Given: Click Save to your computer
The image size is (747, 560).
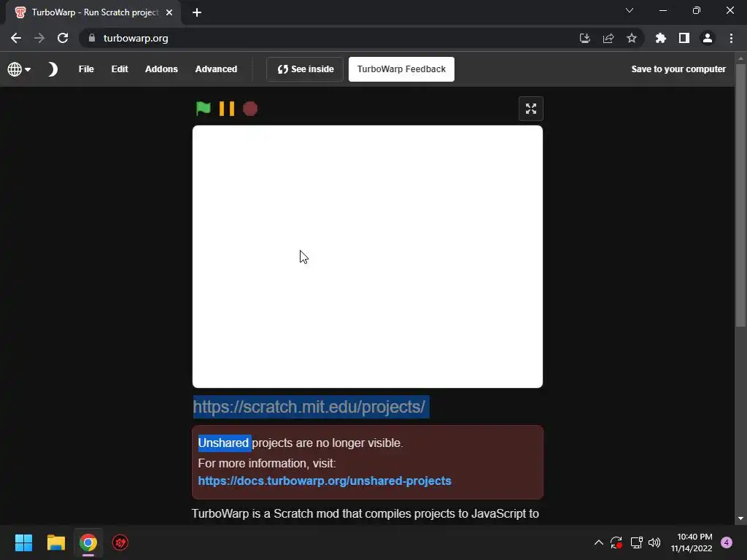Looking at the screenshot, I should click(x=678, y=69).
